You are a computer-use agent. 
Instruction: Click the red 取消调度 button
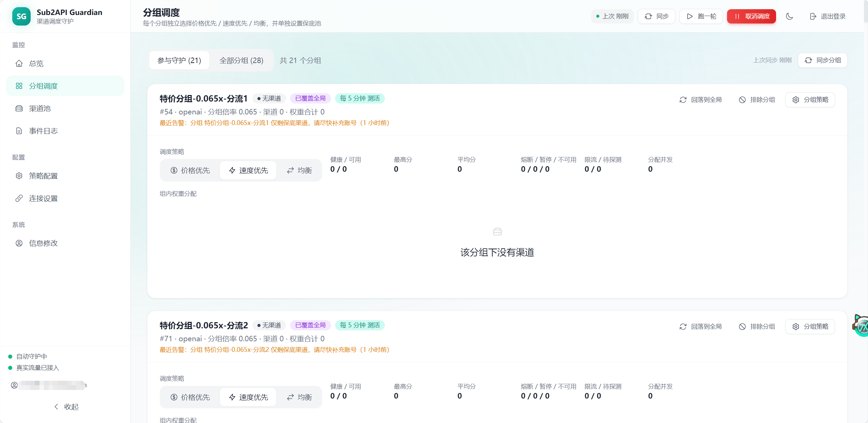(751, 16)
